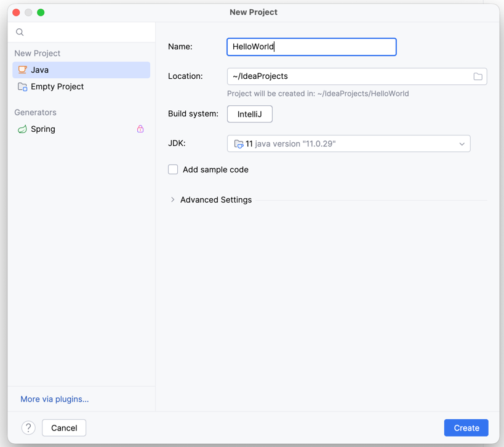Click into the project Name field
The image size is (504, 447).
tap(311, 47)
